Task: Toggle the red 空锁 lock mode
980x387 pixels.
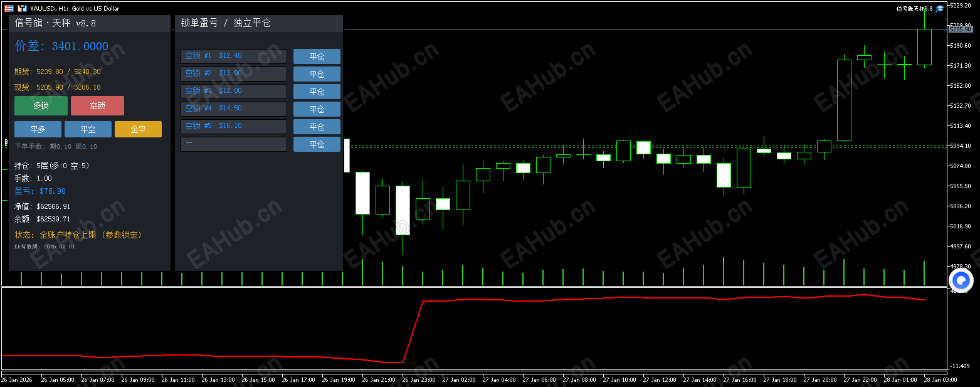Action: (x=97, y=105)
